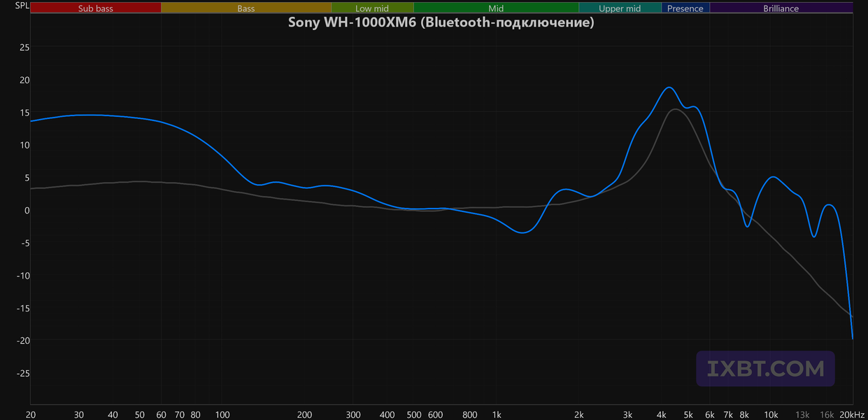The image size is (868, 420).
Task: Click the 3k frequency label
Action: [627, 414]
